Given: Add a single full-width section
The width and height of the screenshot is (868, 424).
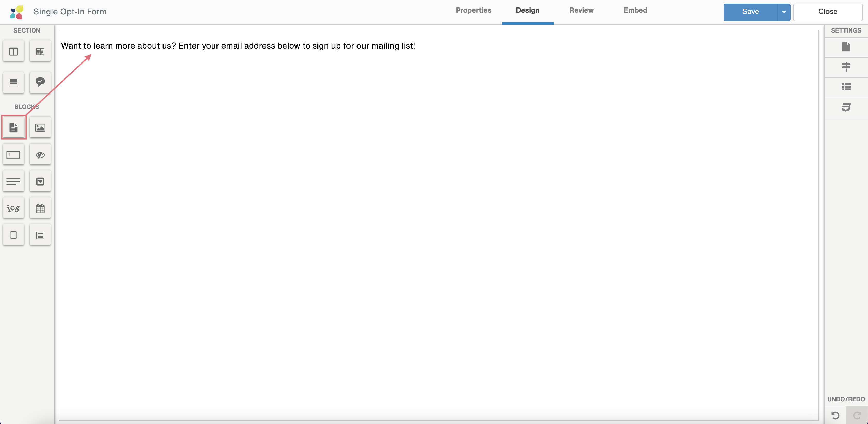Looking at the screenshot, I should (13, 82).
